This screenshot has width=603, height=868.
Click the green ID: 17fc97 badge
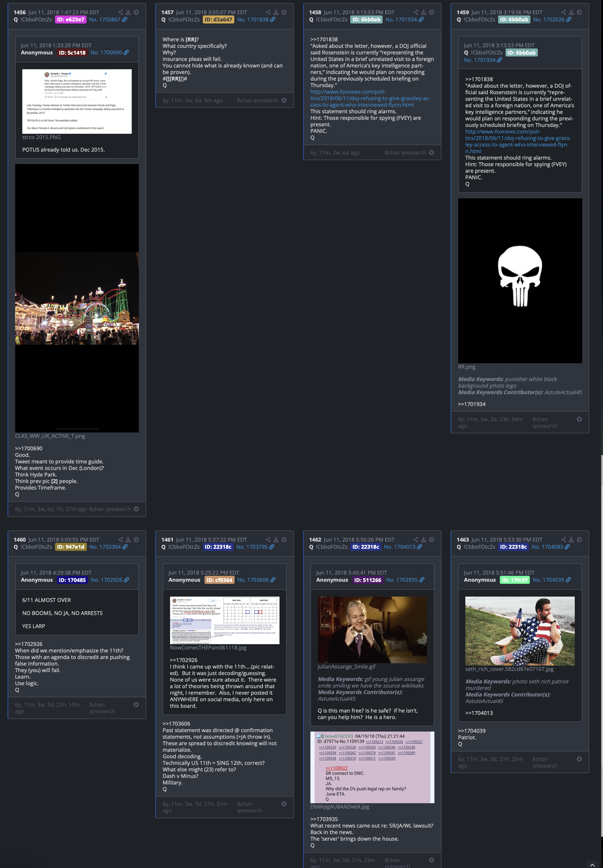pos(515,580)
